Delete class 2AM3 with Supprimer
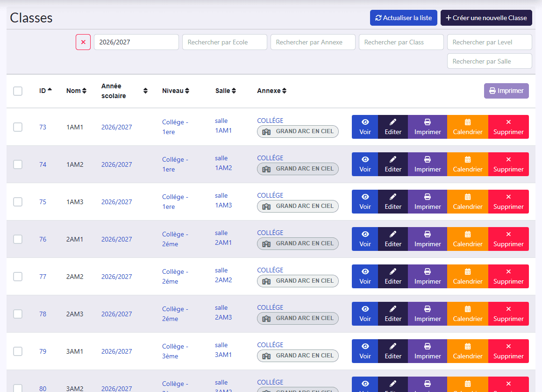The image size is (542, 392). (508, 314)
